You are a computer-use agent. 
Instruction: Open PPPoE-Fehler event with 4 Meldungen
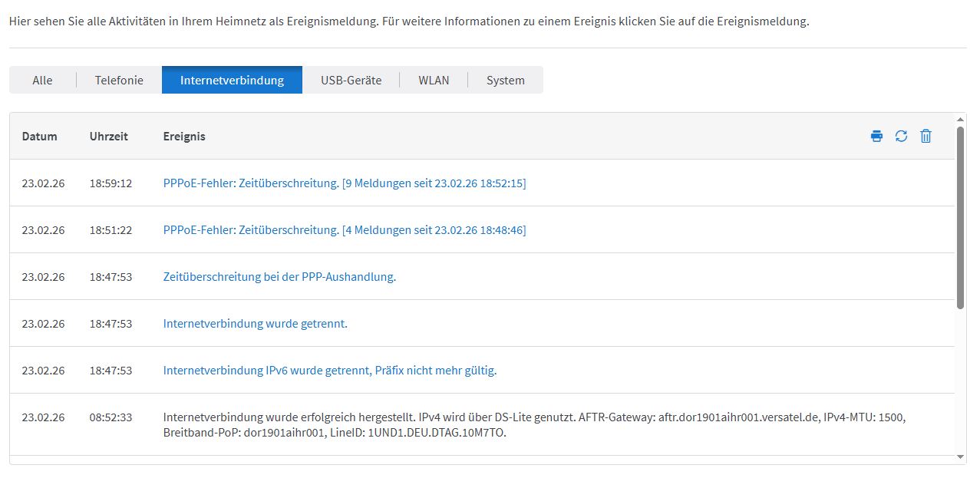(x=344, y=230)
